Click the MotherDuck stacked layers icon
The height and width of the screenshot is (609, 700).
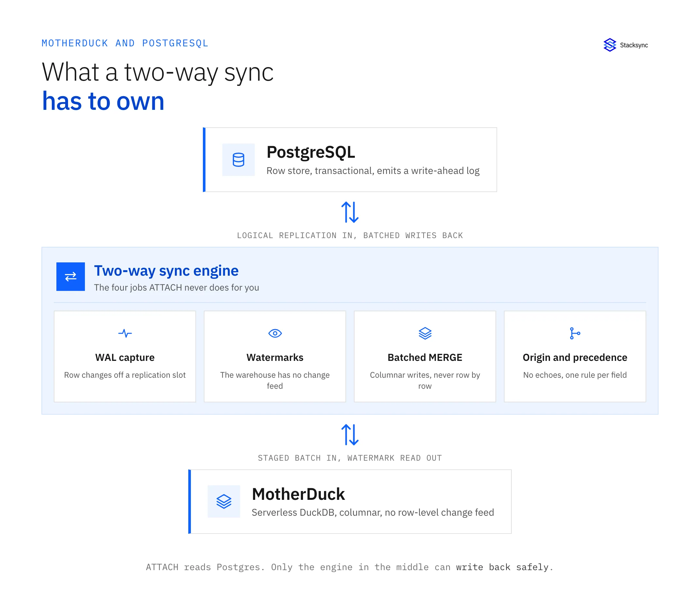pyautogui.click(x=224, y=501)
